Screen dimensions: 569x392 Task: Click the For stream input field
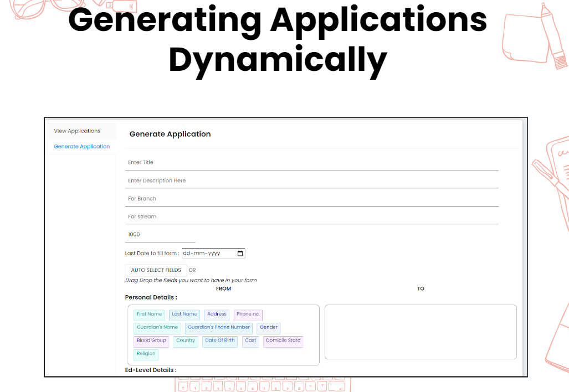point(312,216)
